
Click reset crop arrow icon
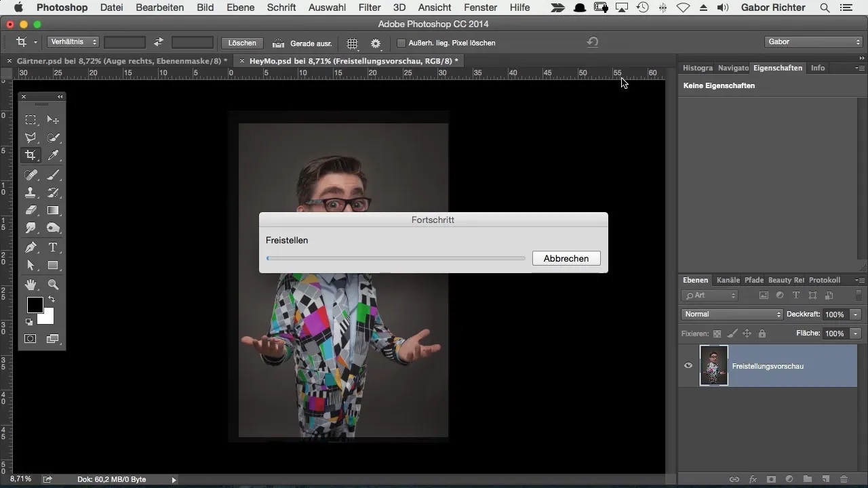click(x=593, y=42)
